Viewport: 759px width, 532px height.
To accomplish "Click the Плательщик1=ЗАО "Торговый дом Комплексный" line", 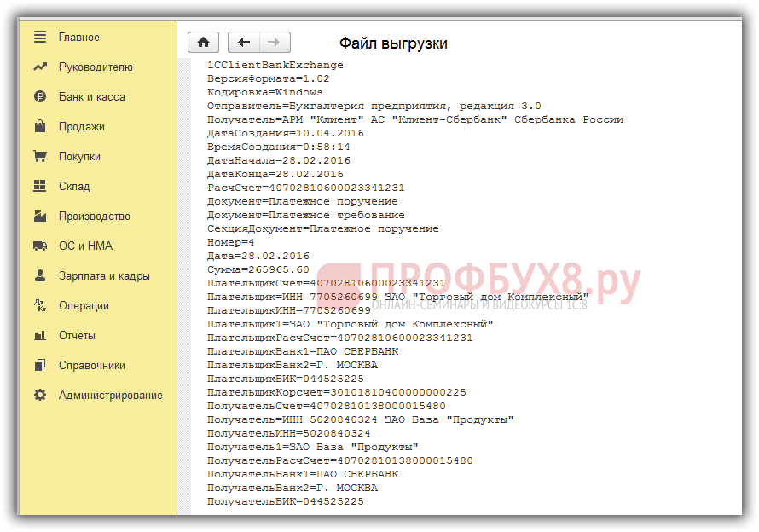I will coord(350,324).
